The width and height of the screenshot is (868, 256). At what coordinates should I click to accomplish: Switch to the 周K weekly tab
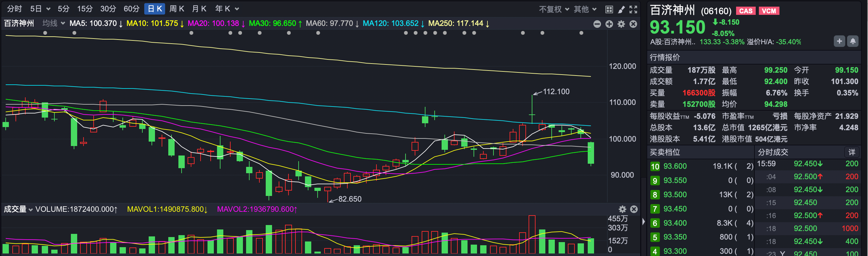(177, 9)
